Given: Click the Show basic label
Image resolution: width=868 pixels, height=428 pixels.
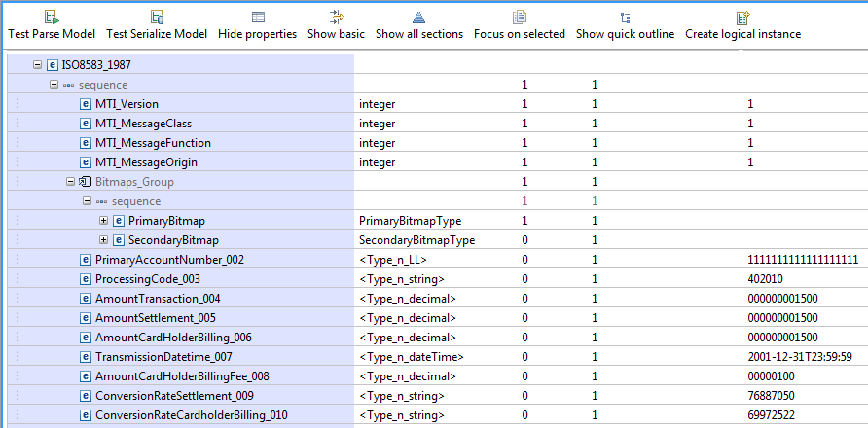Looking at the screenshot, I should pyautogui.click(x=336, y=34).
